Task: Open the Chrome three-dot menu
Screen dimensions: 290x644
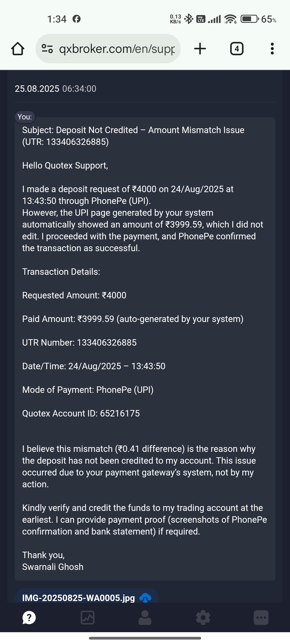Action: 272,49
